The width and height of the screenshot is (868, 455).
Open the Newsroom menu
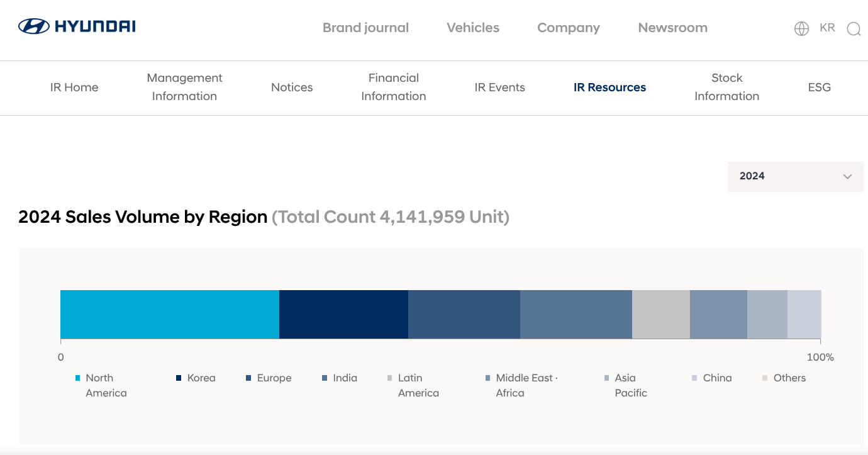pyautogui.click(x=672, y=28)
